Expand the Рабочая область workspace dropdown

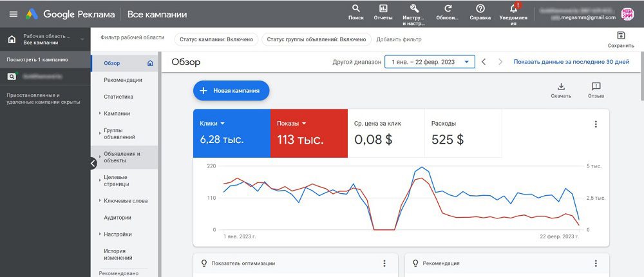pyautogui.click(x=82, y=39)
